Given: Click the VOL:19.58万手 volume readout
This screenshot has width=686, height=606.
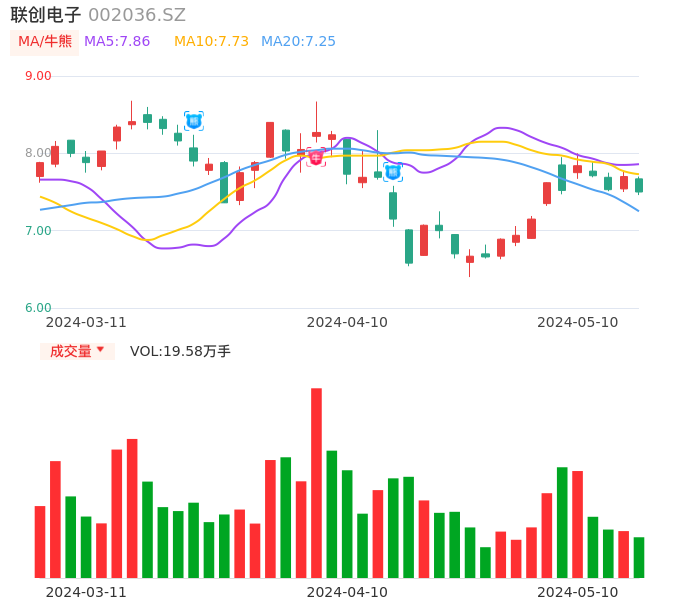Looking at the screenshot, I should (x=180, y=351).
